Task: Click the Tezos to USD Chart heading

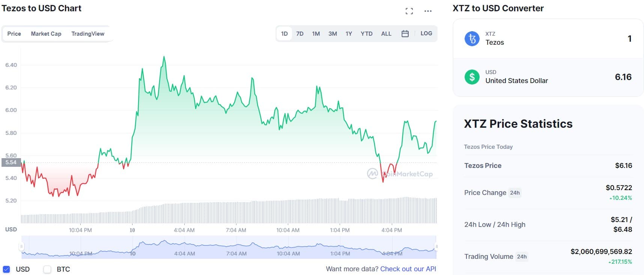Action: coord(41,8)
